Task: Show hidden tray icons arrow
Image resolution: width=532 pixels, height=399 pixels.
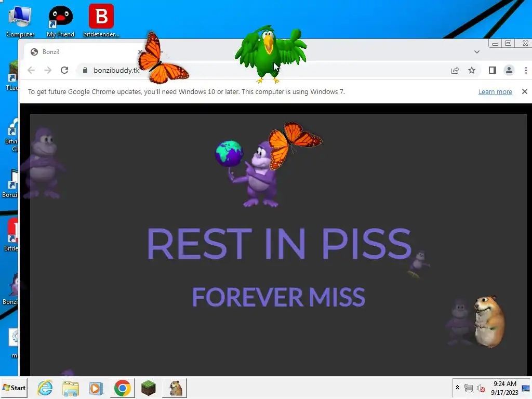Action: pyautogui.click(x=457, y=388)
